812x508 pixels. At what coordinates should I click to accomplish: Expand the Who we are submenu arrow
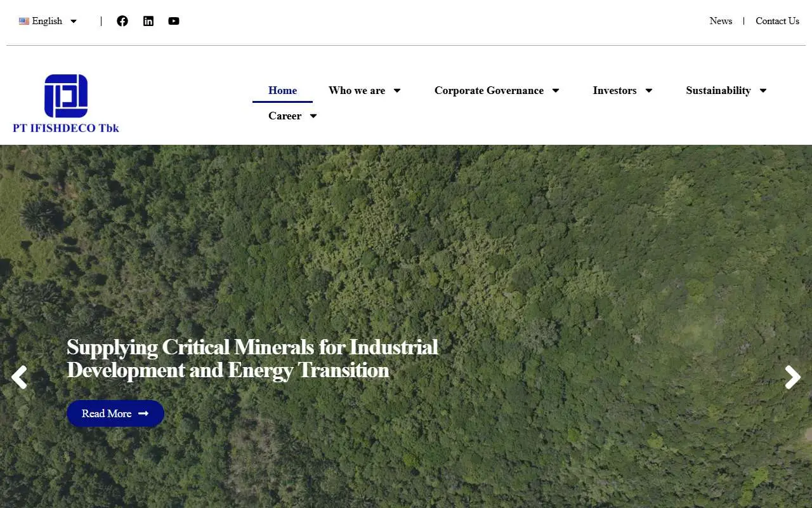tap(397, 90)
